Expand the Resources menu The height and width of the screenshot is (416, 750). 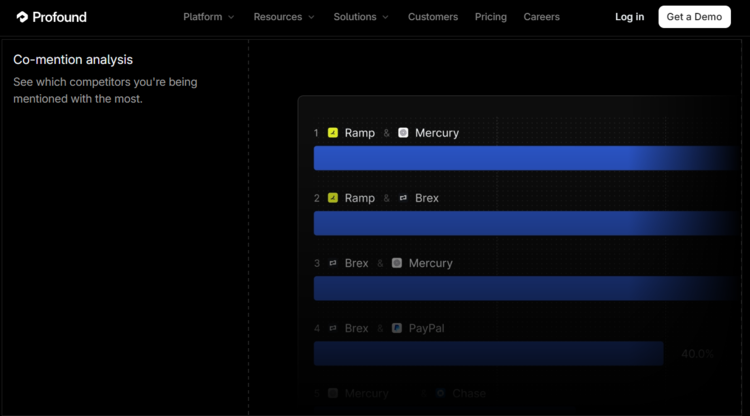click(x=284, y=17)
